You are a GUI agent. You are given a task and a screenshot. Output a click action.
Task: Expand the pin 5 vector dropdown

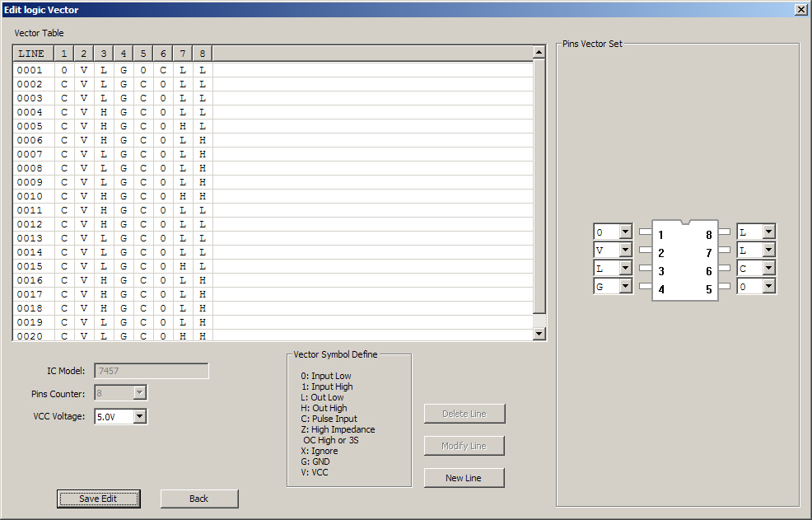[x=768, y=287]
